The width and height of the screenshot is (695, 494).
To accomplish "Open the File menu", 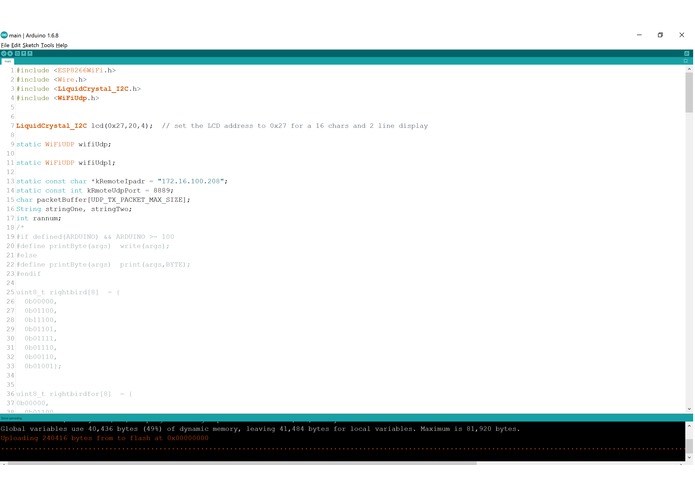I will (5, 45).
